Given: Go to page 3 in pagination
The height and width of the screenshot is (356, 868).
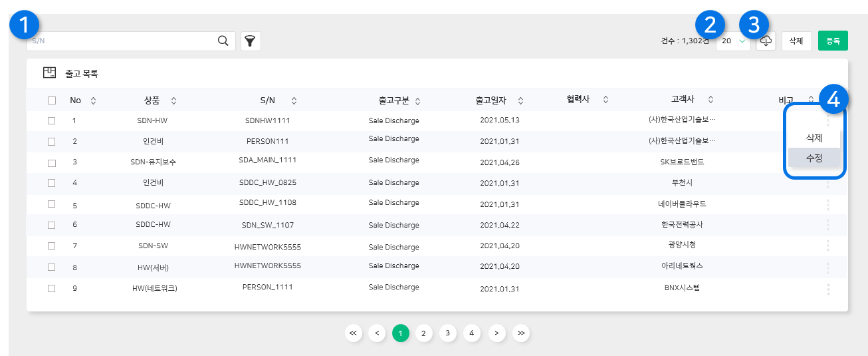Looking at the screenshot, I should 448,333.
